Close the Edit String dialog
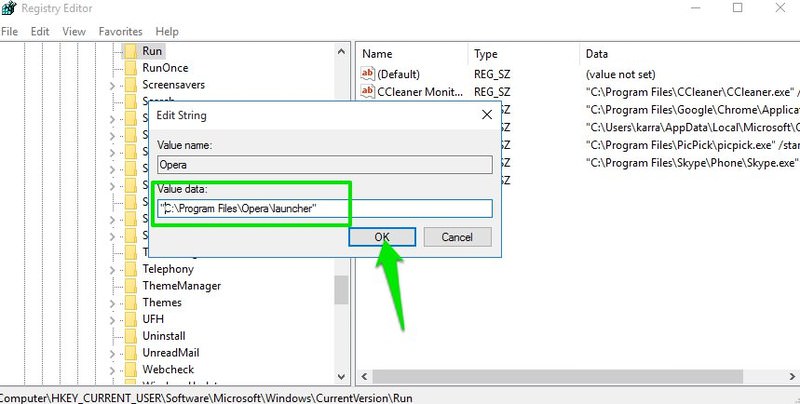Viewport: 800px width, 404px height. tap(487, 115)
